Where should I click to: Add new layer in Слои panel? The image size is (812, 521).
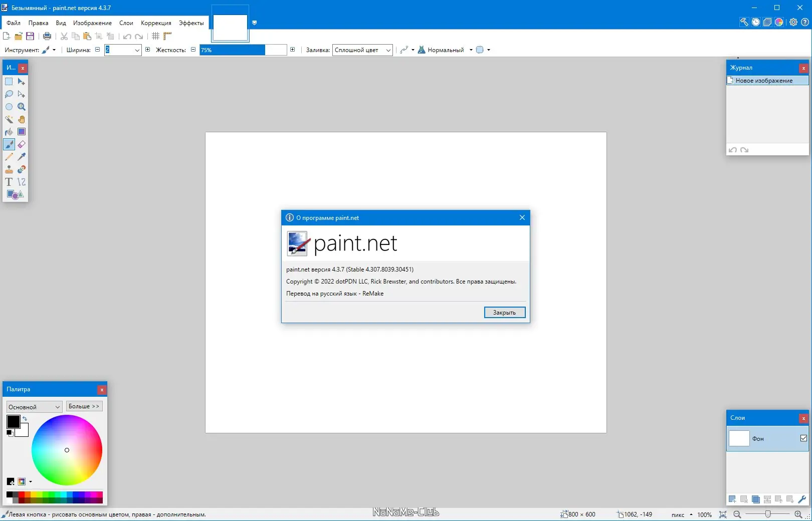pyautogui.click(x=732, y=499)
